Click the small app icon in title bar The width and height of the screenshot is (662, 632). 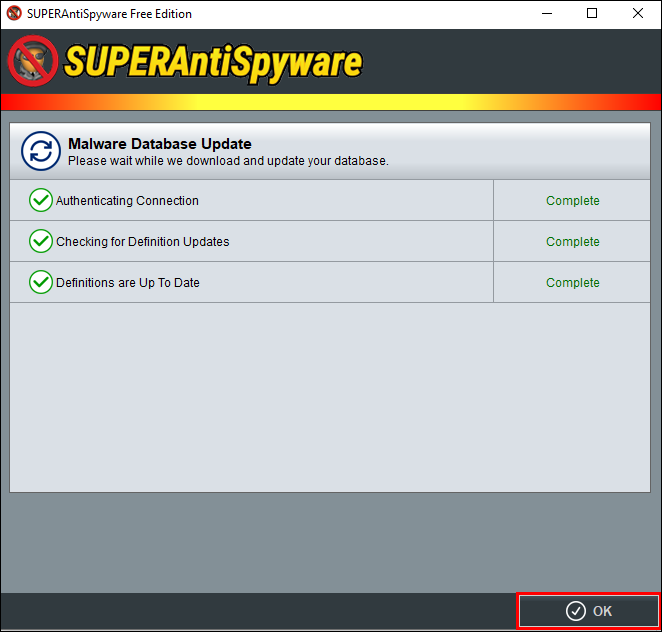14,13
